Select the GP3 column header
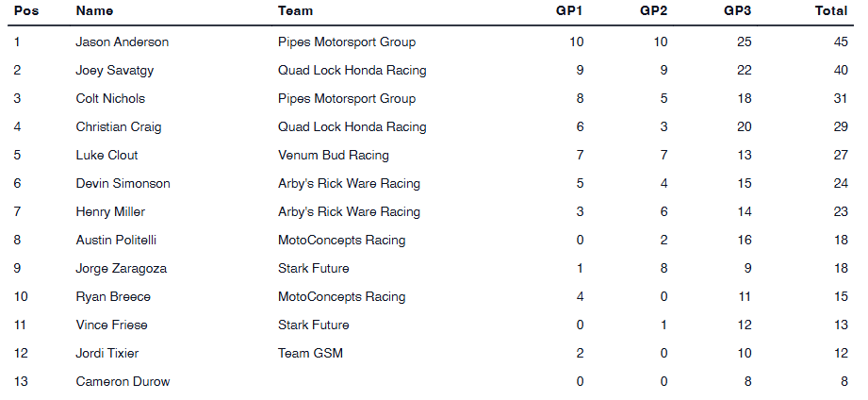 pyautogui.click(x=737, y=11)
